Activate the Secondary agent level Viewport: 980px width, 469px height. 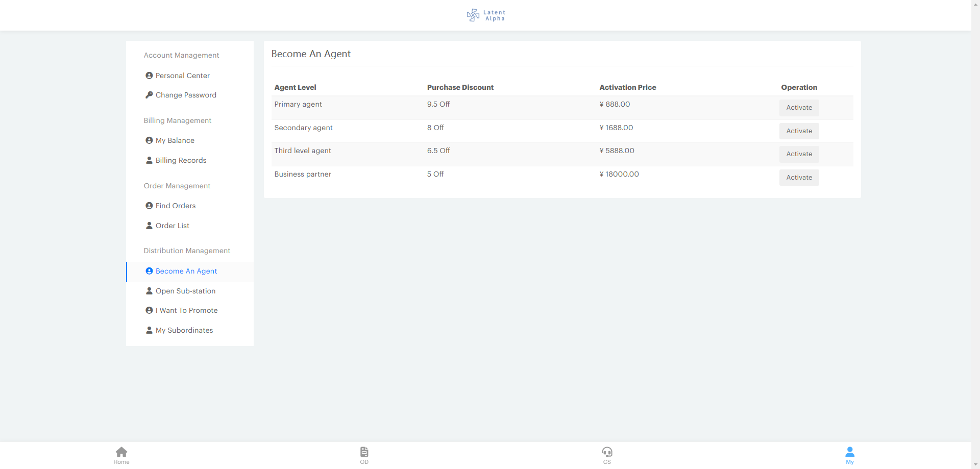[799, 131]
